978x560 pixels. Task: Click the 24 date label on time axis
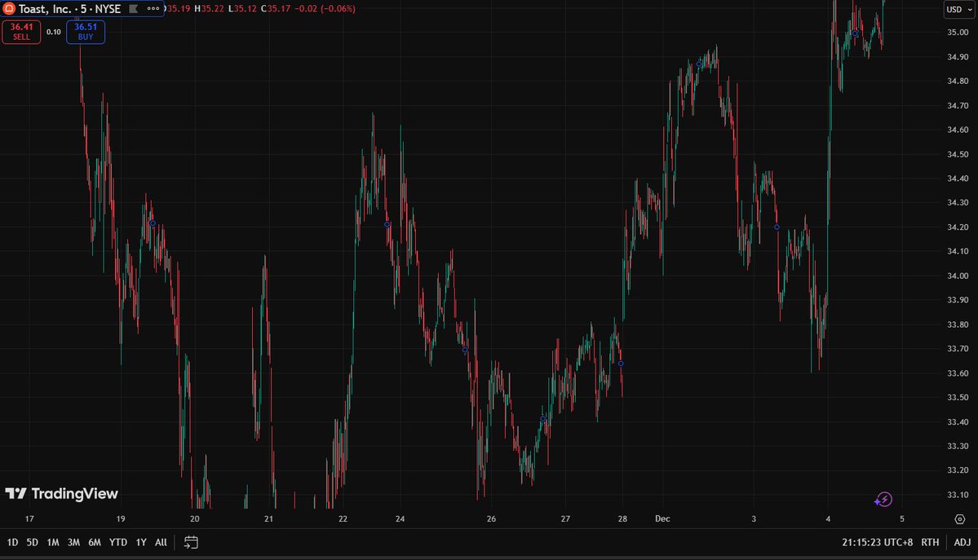coord(400,519)
